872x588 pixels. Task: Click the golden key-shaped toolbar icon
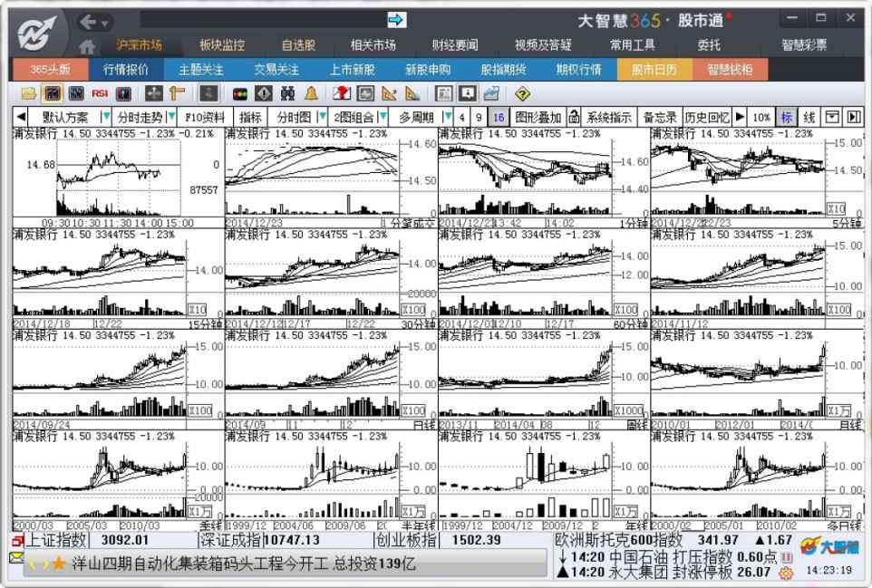[x=178, y=93]
